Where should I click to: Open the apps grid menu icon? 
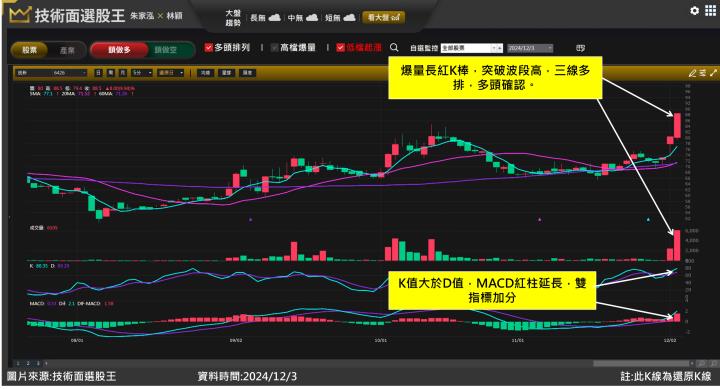coord(710,11)
